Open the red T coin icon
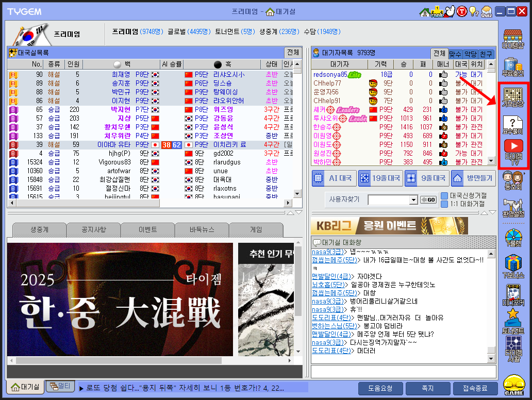This screenshot has width=532, height=400. (462, 11)
